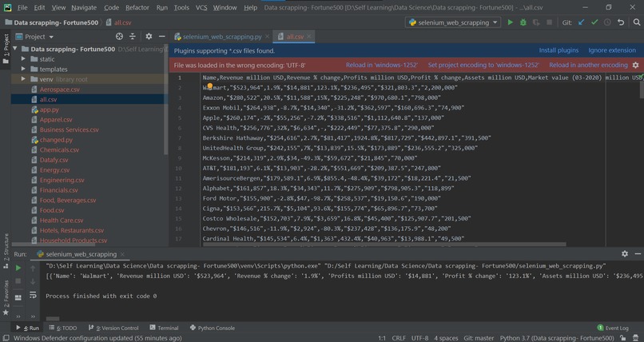This screenshot has width=644, height=342.
Task: Toggle soft-wrap in Run console
Action: (33, 295)
